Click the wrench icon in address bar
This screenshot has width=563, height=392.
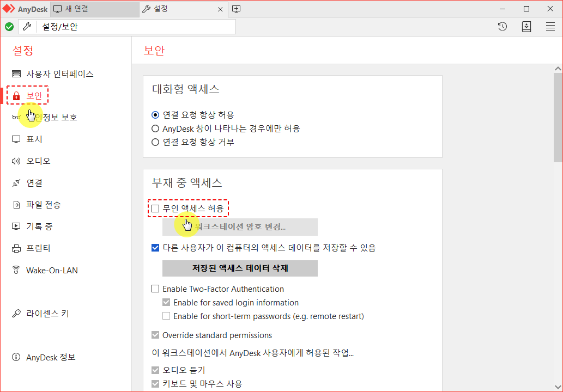coord(27,27)
